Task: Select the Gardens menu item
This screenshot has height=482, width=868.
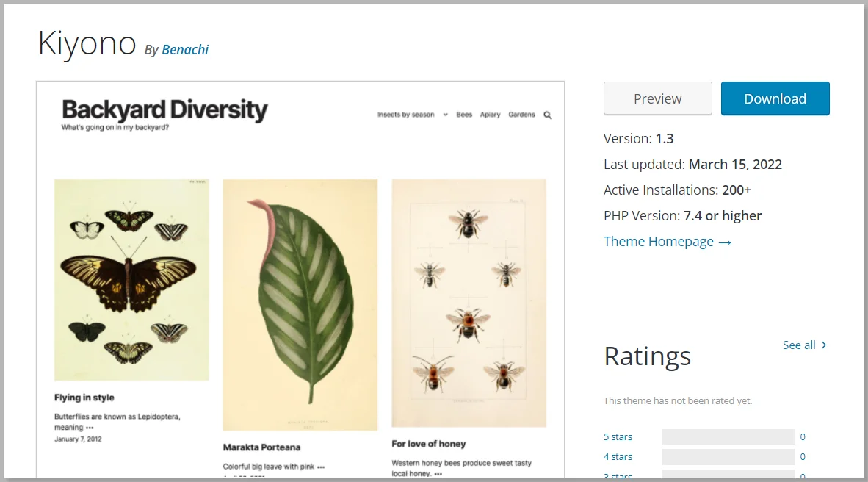Action: pos(521,115)
